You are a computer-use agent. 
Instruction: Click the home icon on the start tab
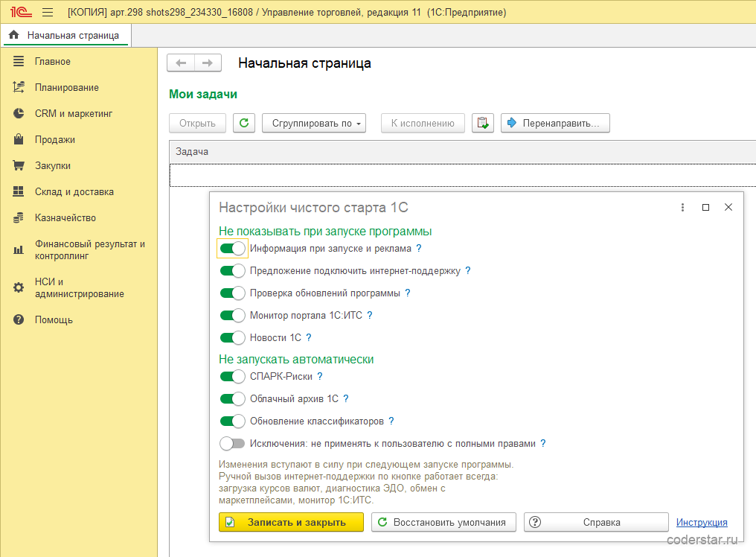(14, 35)
